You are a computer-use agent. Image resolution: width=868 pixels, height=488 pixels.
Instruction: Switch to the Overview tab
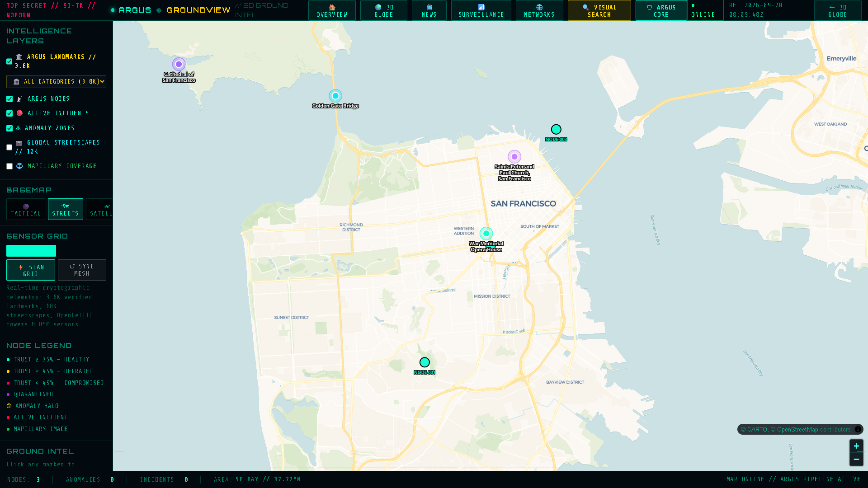332,10
